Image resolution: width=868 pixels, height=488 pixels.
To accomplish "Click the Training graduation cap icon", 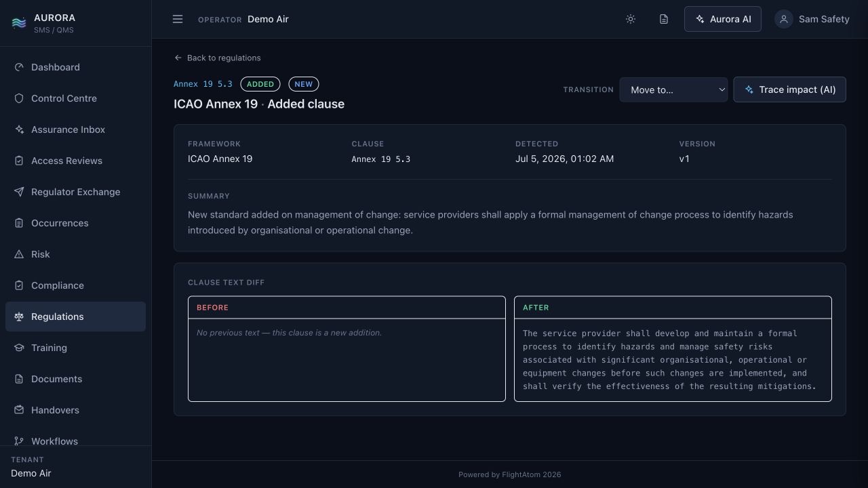I will point(19,348).
